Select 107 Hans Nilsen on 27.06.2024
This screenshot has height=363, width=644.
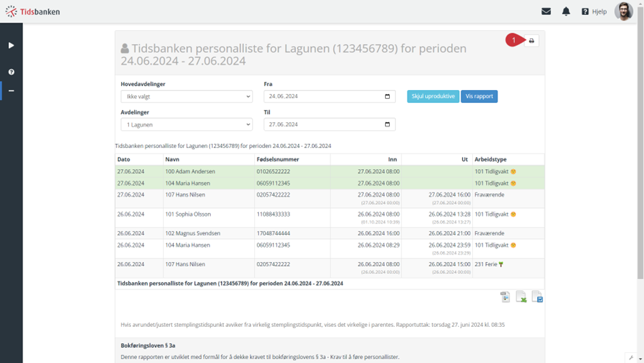click(x=330, y=199)
